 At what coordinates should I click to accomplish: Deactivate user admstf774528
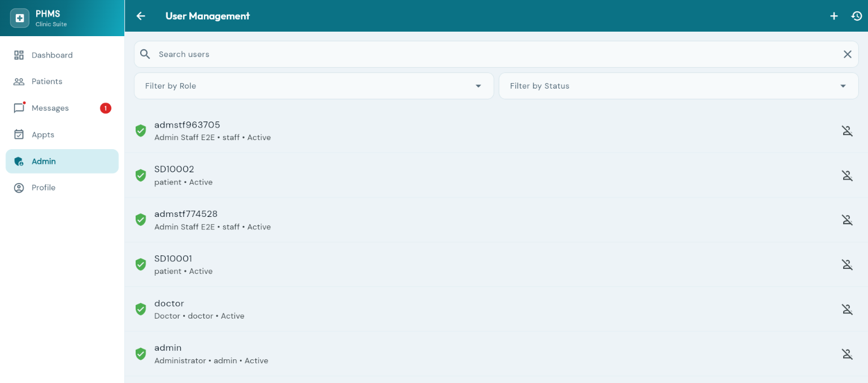847,220
